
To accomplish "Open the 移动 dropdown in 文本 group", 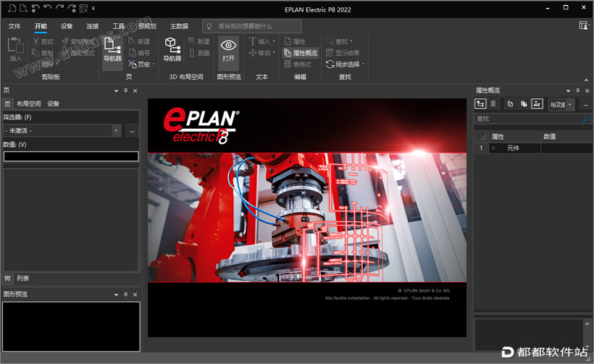I will click(x=274, y=53).
